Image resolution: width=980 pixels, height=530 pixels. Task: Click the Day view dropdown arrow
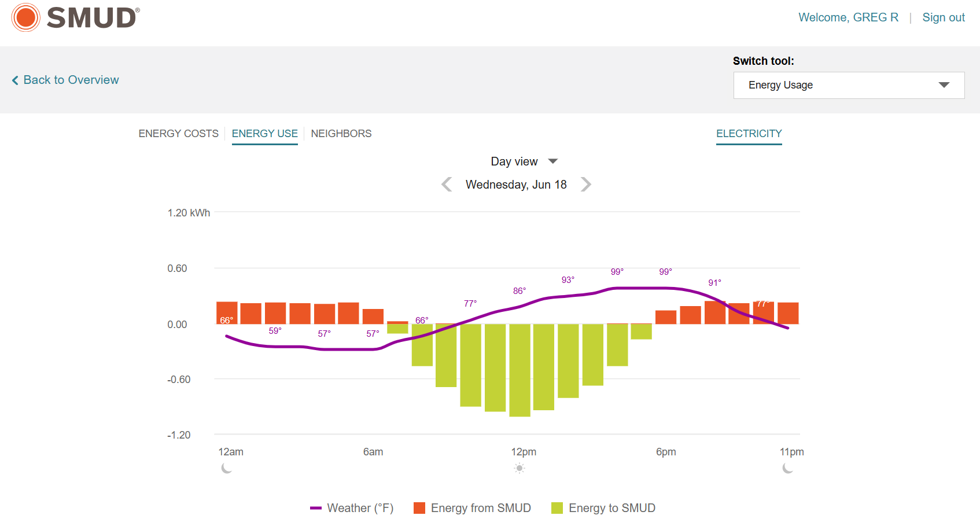(x=553, y=161)
